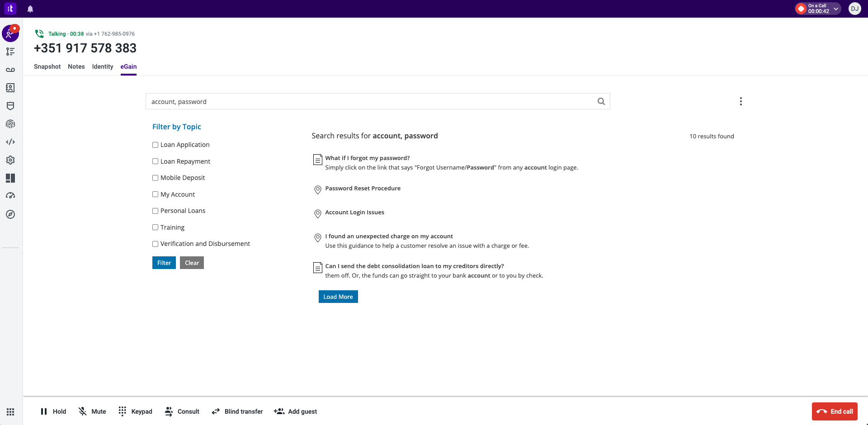Open the three-dot more options menu
This screenshot has height=425, width=868.
coord(741,101)
